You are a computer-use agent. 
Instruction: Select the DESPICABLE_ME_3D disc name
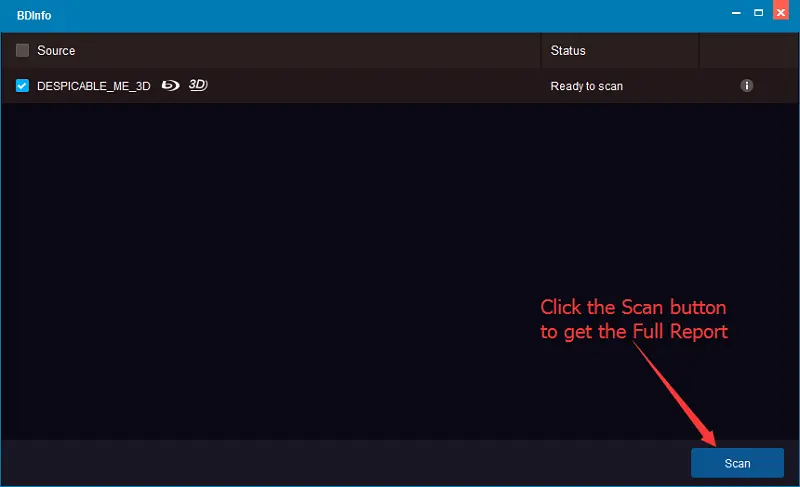93,86
